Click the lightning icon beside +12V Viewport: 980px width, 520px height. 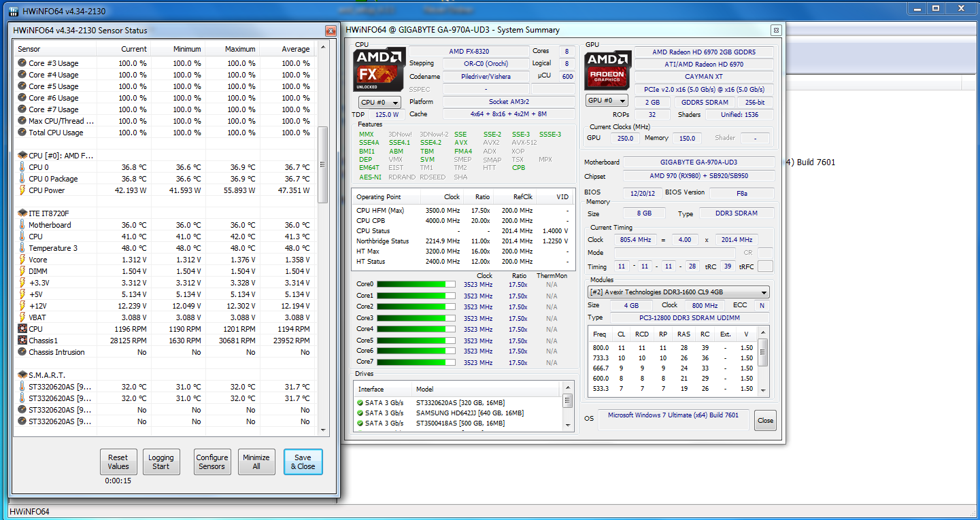(22, 306)
